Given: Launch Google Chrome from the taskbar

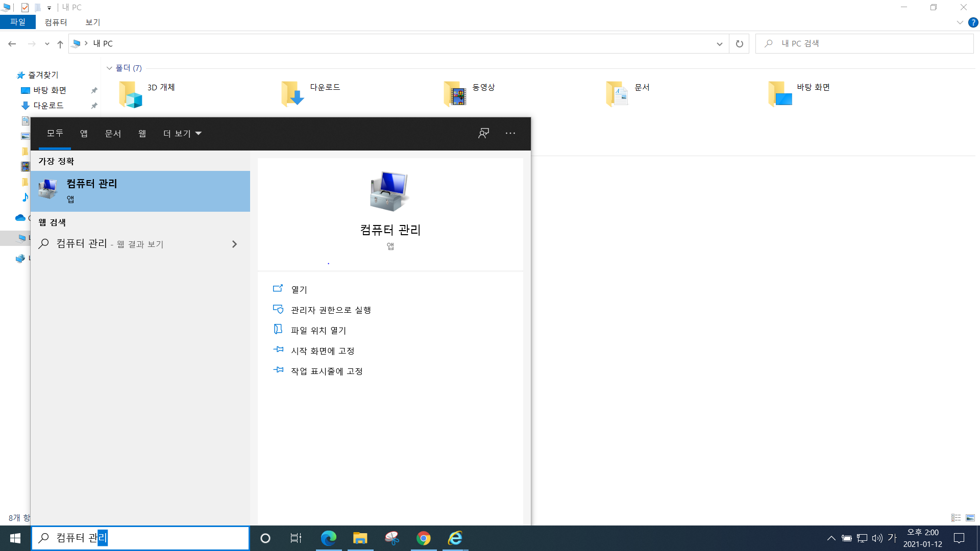Looking at the screenshot, I should click(x=423, y=538).
